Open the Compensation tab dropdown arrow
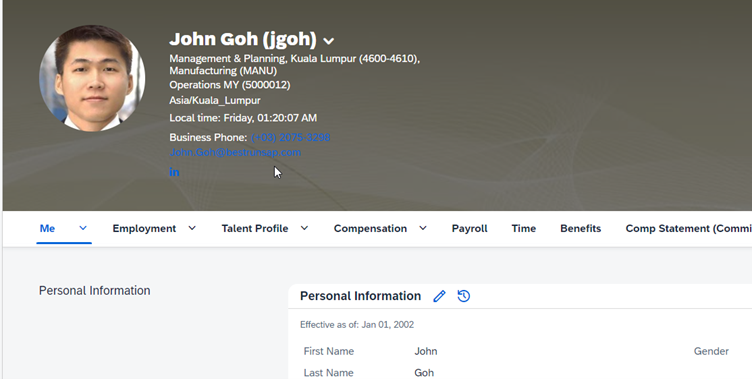752x379 pixels. point(423,228)
